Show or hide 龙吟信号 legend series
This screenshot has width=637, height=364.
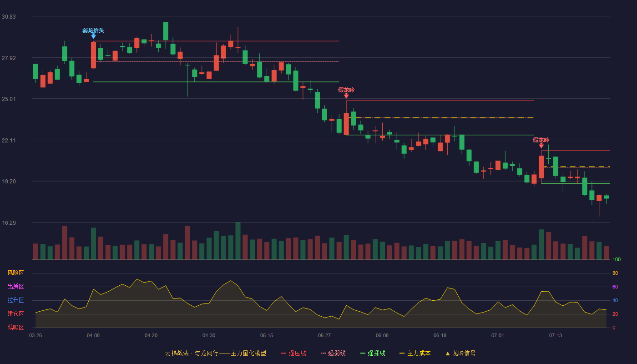point(460,353)
